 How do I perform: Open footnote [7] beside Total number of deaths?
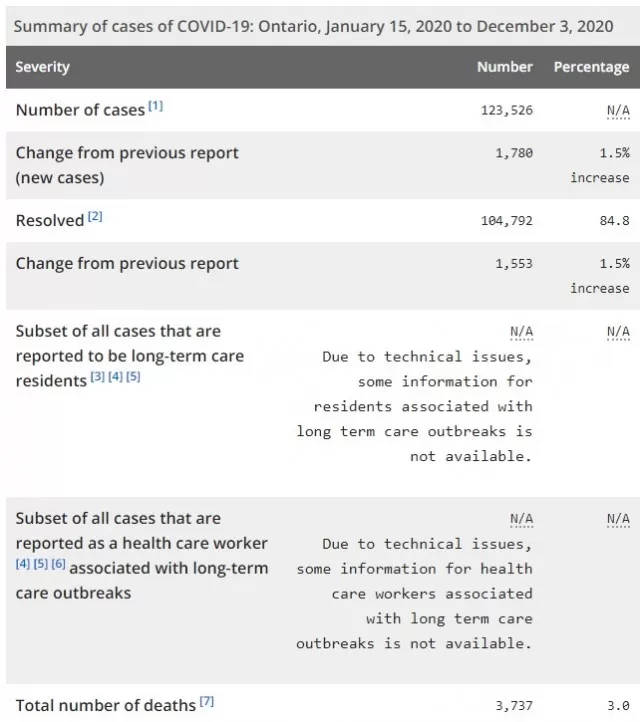pyautogui.click(x=207, y=701)
